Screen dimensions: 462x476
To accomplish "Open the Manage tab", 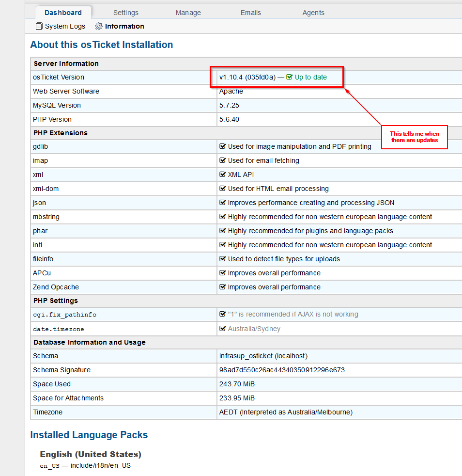I will [188, 13].
